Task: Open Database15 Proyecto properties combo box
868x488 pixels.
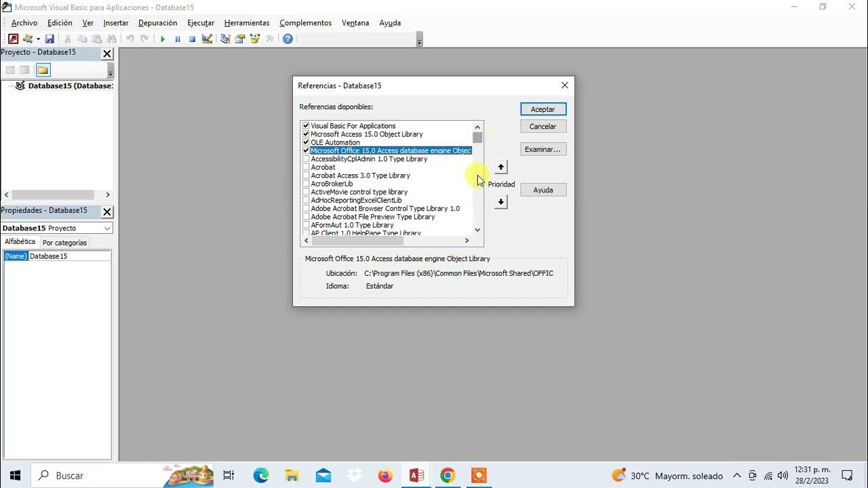Action: (57, 228)
